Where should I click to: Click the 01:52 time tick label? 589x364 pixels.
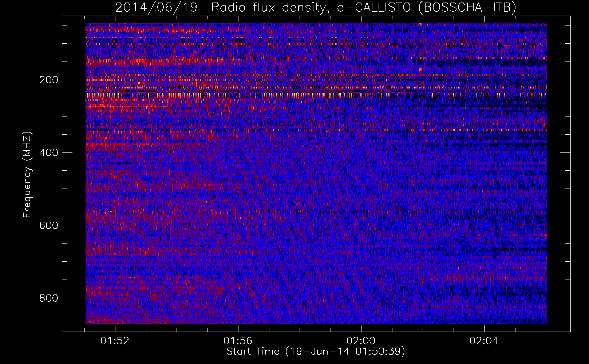[115, 341]
